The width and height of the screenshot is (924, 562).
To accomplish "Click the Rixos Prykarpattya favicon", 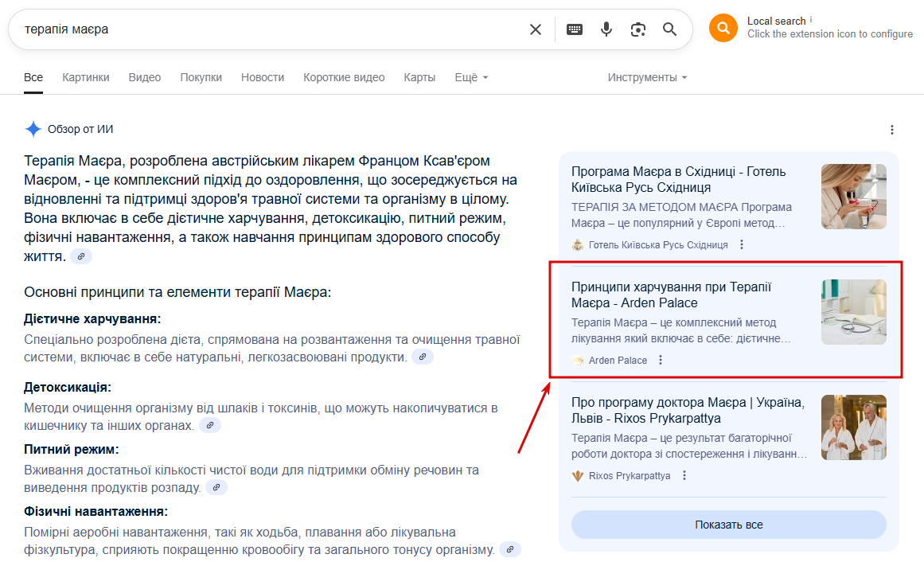I will tap(578, 476).
